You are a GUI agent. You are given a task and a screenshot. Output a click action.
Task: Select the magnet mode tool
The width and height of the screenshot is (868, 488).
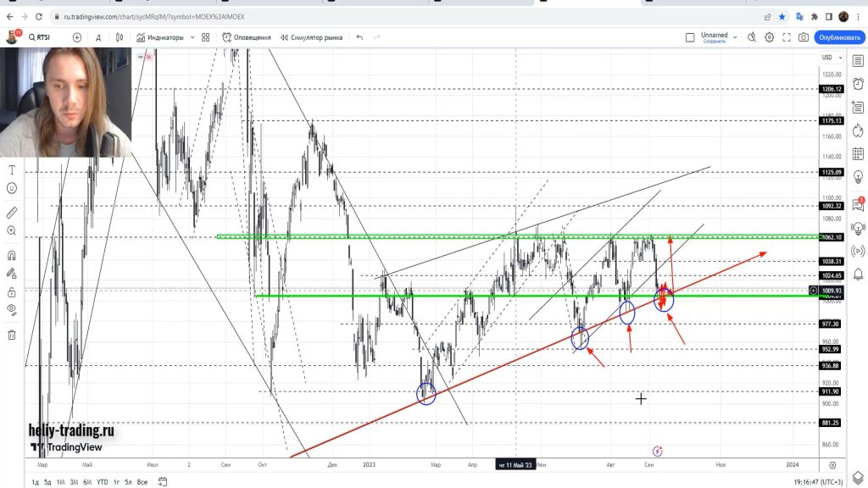pyautogui.click(x=12, y=255)
